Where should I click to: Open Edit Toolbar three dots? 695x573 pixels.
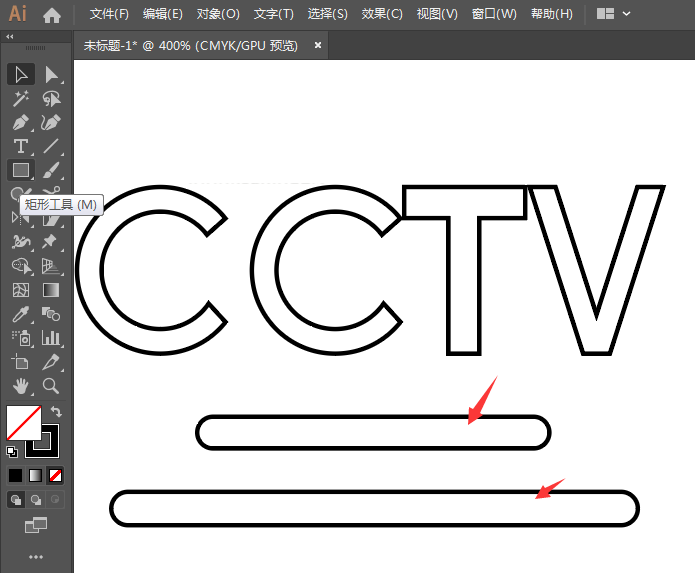[36, 557]
